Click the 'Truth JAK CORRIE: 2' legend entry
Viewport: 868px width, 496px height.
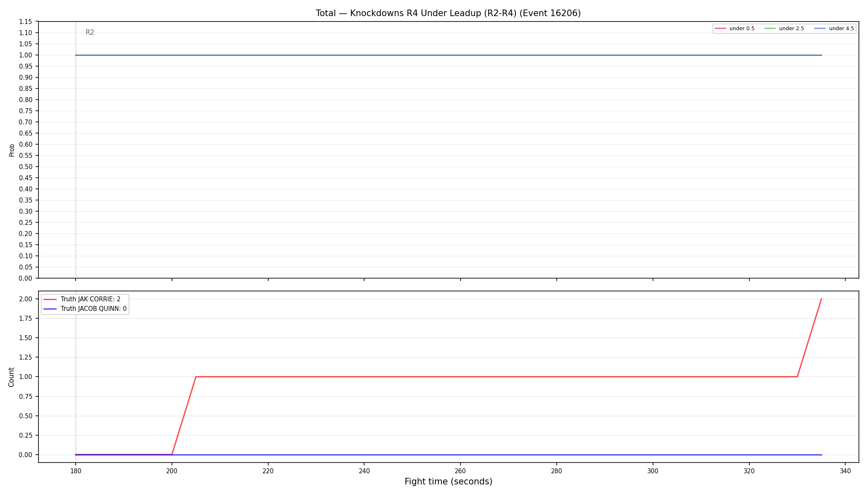tap(82, 299)
